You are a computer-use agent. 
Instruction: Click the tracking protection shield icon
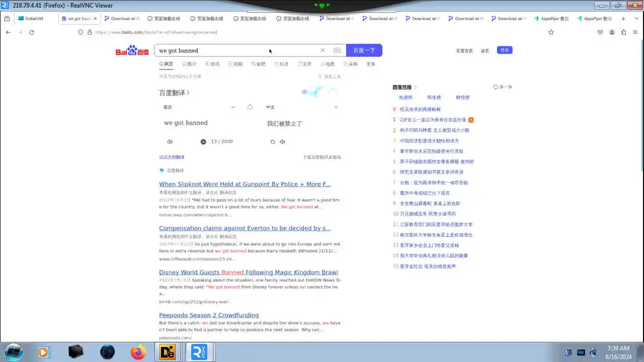click(80, 32)
